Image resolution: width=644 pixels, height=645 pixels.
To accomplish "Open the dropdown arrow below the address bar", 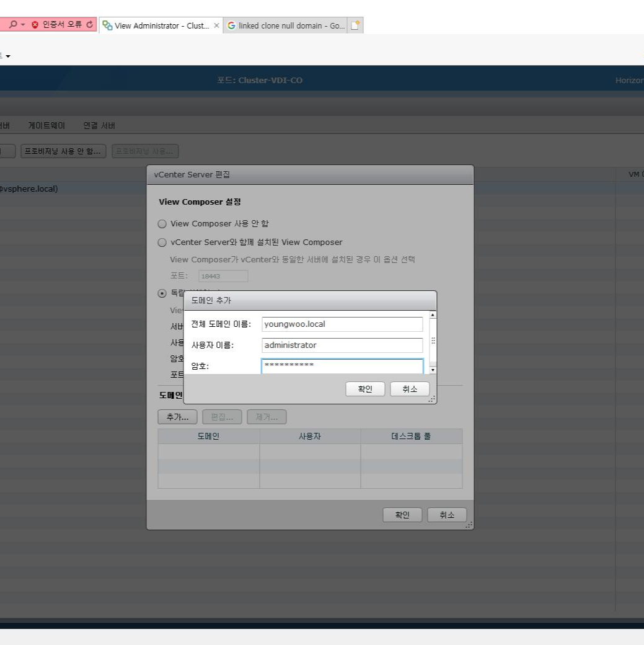I will click(x=8, y=56).
